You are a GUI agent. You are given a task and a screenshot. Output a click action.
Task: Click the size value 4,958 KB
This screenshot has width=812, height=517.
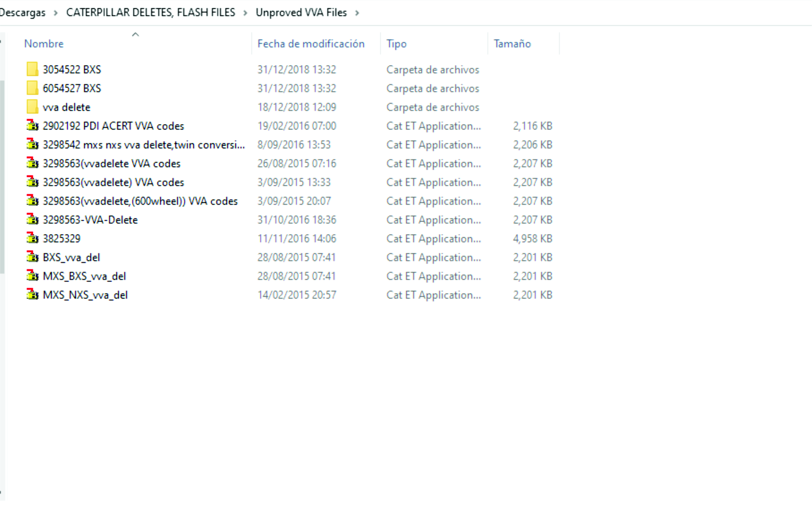(x=533, y=239)
